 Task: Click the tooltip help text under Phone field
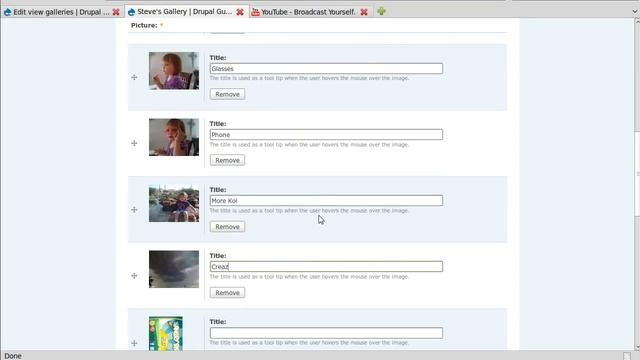[x=309, y=144]
